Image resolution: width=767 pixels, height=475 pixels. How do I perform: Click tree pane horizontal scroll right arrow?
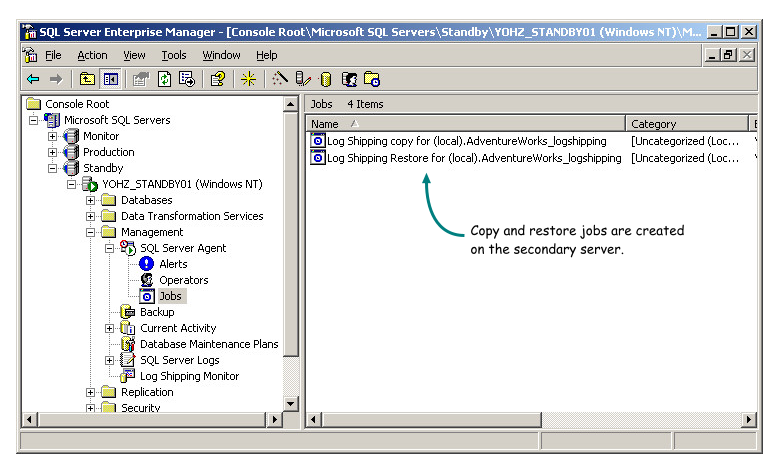[275, 420]
